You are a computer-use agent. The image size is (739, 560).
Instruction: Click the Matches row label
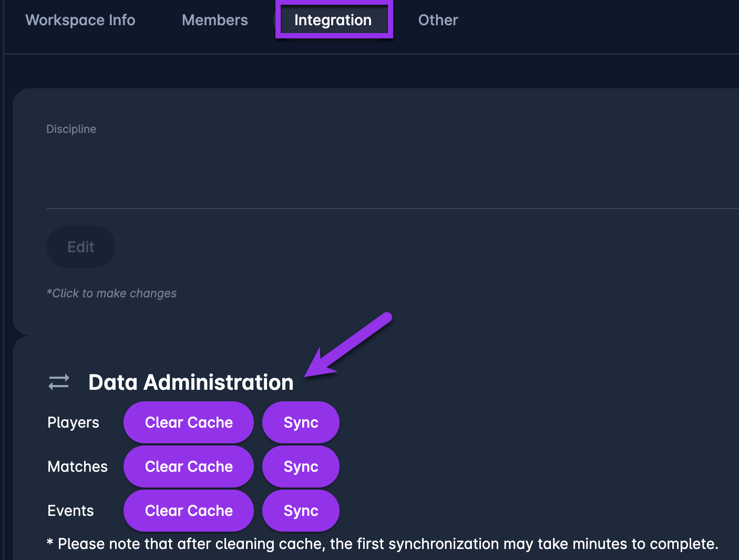click(77, 466)
